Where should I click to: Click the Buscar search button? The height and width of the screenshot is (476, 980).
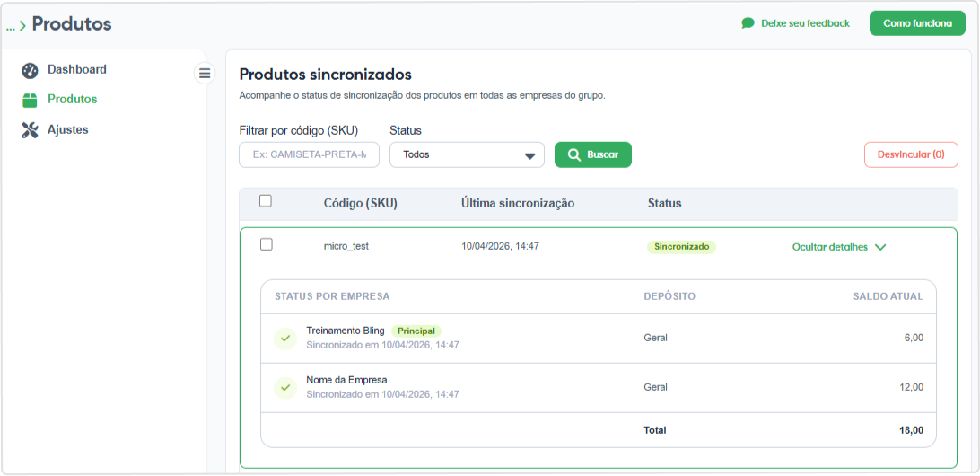pyautogui.click(x=593, y=154)
